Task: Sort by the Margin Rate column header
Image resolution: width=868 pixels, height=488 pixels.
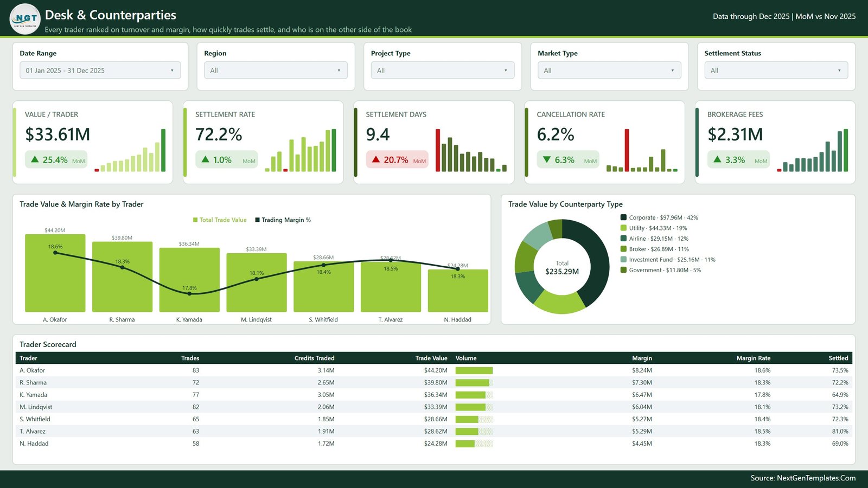Action: tap(753, 358)
